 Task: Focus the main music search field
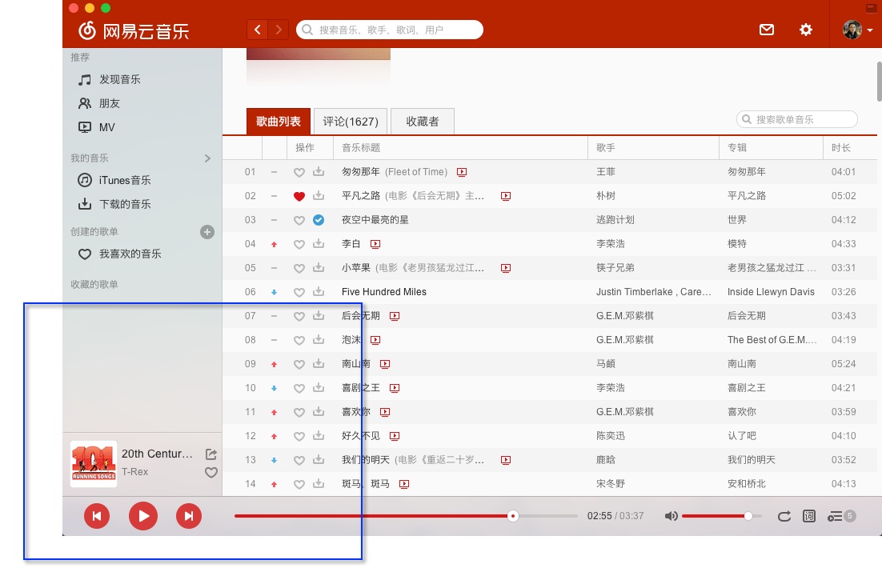coord(389,30)
